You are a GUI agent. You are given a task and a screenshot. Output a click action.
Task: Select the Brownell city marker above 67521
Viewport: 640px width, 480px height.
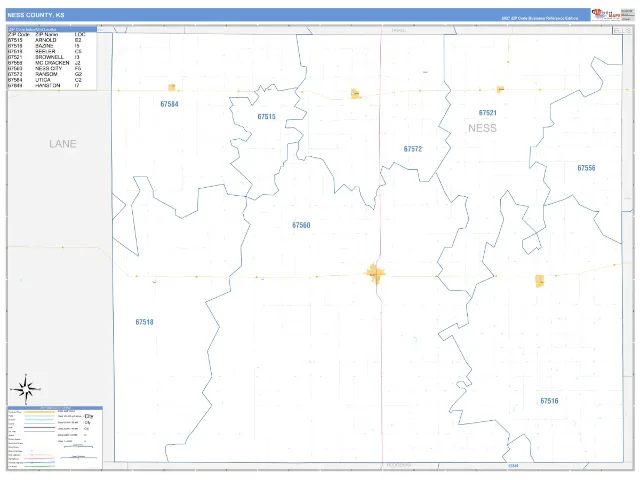[x=500, y=89]
